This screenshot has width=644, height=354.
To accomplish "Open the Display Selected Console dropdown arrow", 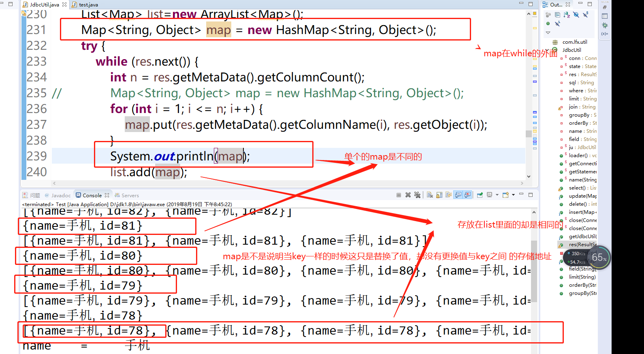I will pyautogui.click(x=497, y=195).
